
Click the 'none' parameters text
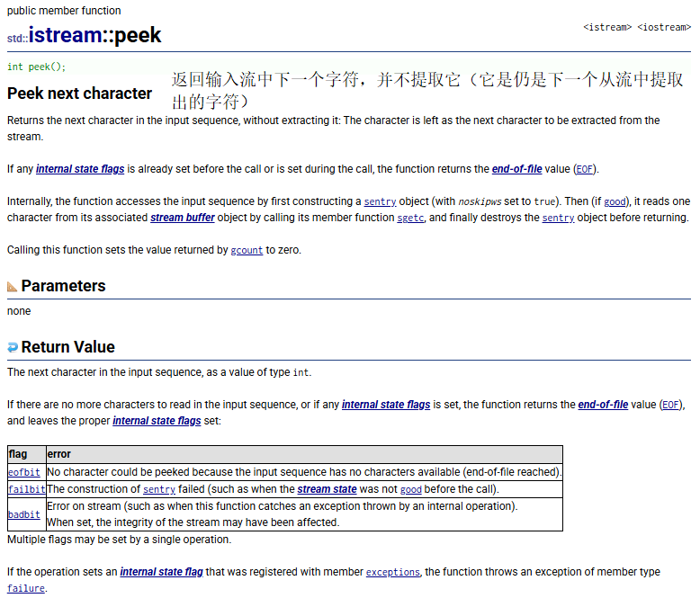(19, 311)
